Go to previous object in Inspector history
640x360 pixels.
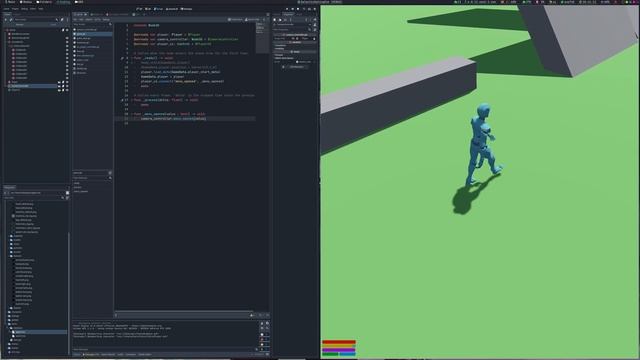307,20
